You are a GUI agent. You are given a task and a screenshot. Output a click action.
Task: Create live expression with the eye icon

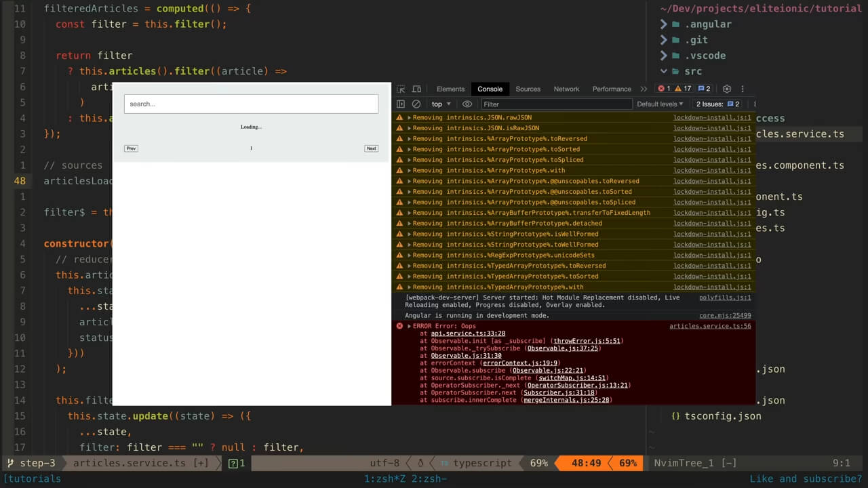467,104
